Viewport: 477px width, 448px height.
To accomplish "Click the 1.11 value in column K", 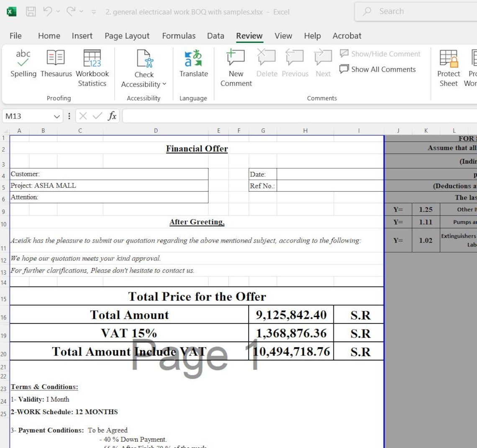I will pos(426,223).
